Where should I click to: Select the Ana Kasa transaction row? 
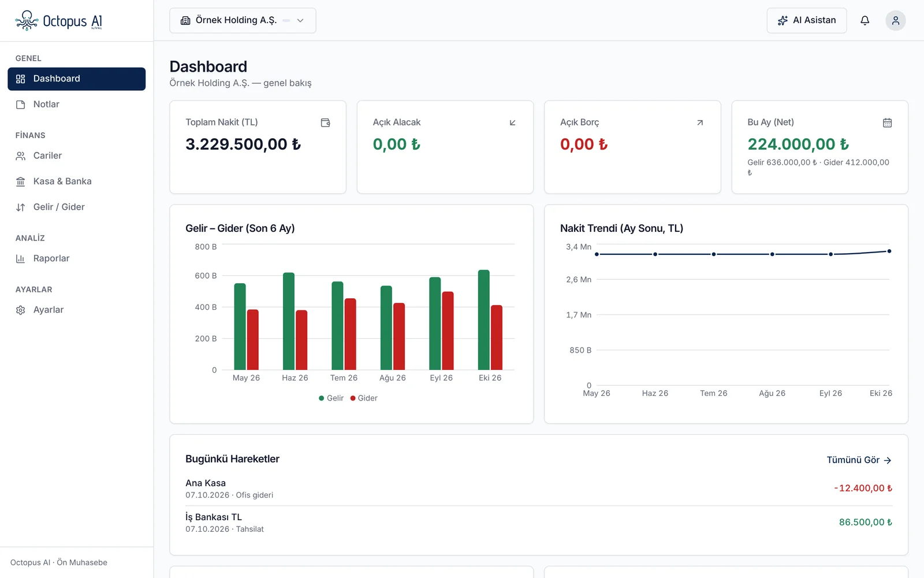[x=539, y=488]
